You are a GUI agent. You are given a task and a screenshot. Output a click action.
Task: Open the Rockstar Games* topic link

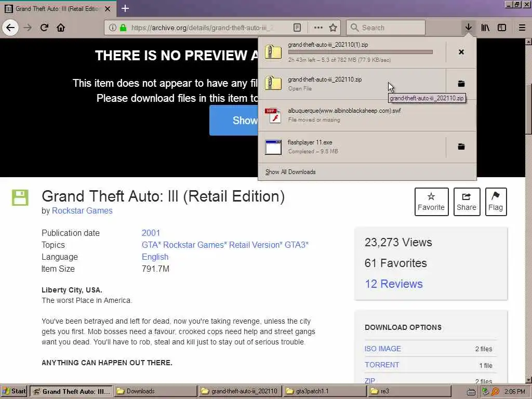(x=195, y=245)
